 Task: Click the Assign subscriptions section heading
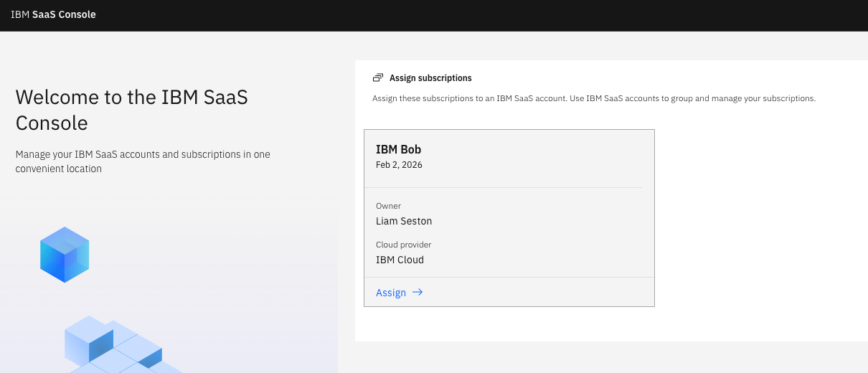(430, 77)
